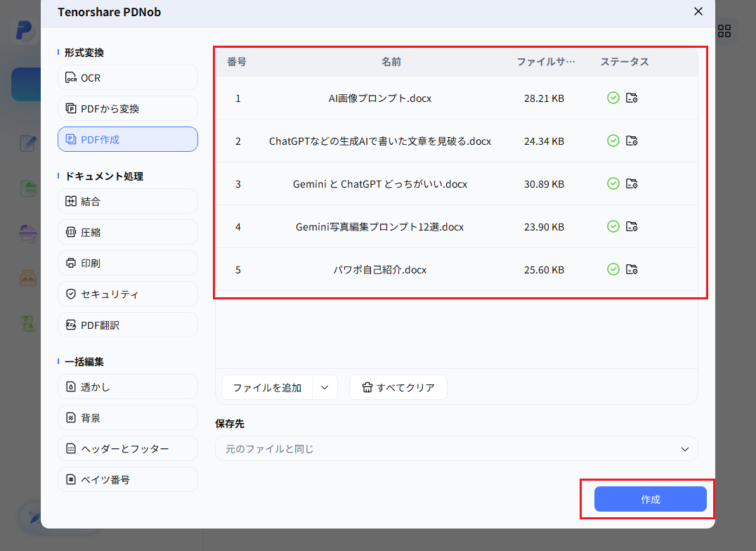
Task: Click the ステータス column header
Action: pyautogui.click(x=625, y=62)
